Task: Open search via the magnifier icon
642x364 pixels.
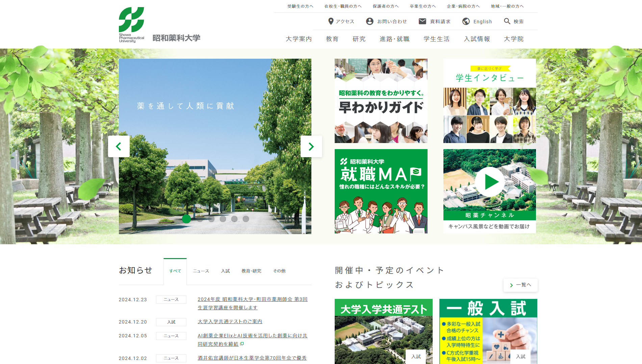Action: coord(507,21)
